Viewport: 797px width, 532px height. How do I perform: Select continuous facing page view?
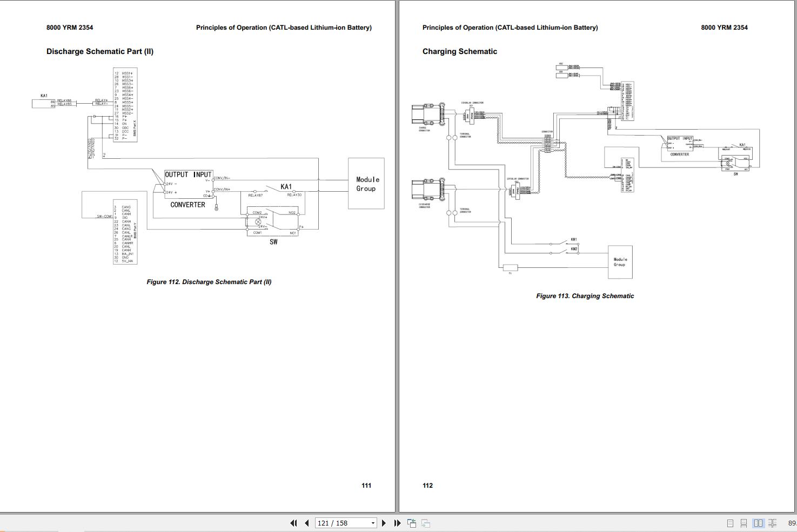click(772, 523)
